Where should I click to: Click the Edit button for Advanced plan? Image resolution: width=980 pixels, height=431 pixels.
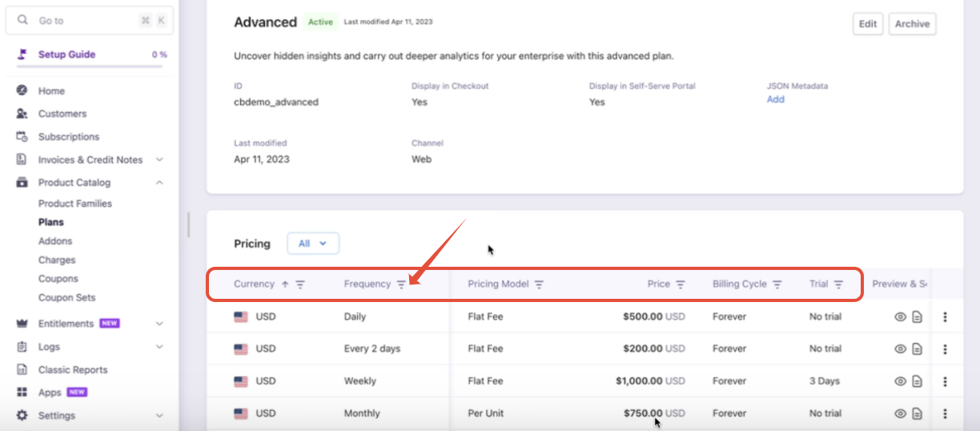(867, 24)
